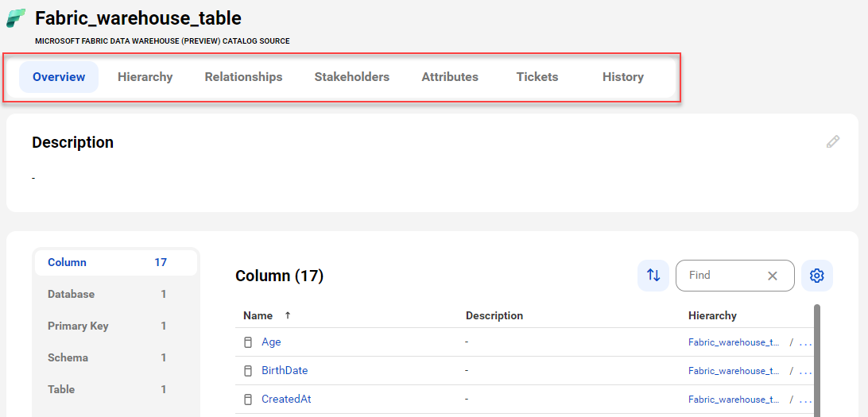Click the column icon beside Age
The image size is (868, 417).
[x=248, y=342]
